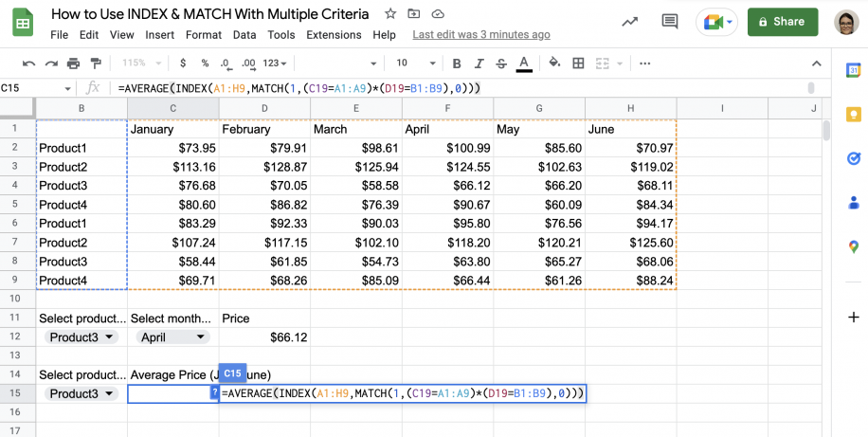Image resolution: width=868 pixels, height=437 pixels.
Task: Open the Tools menu
Action: [x=281, y=35]
